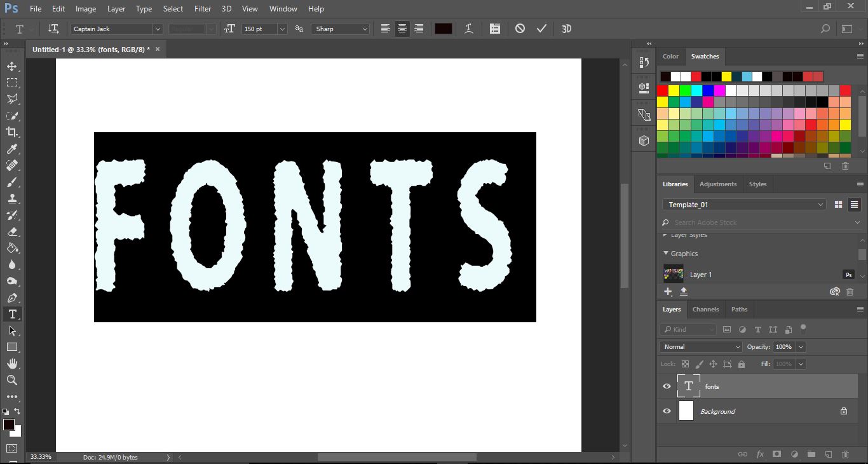Open the Opacity value dropdown arrow
The height and width of the screenshot is (464, 868).
click(x=801, y=347)
